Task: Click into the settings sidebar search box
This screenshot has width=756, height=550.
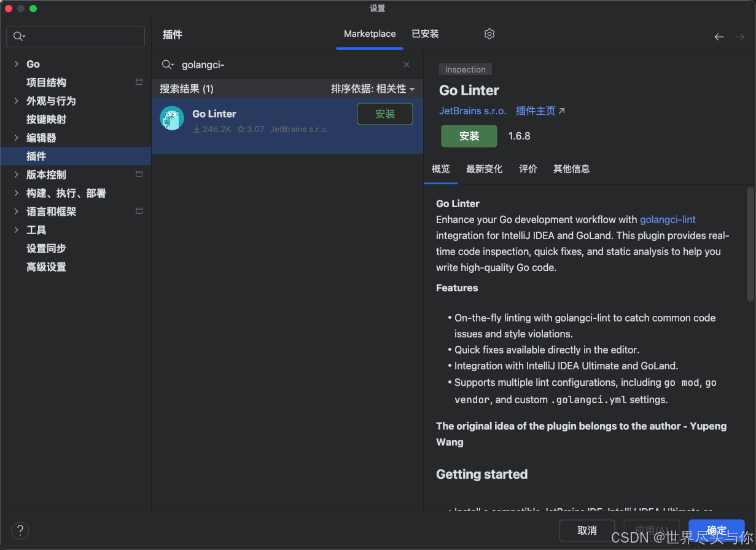Action: [76, 37]
